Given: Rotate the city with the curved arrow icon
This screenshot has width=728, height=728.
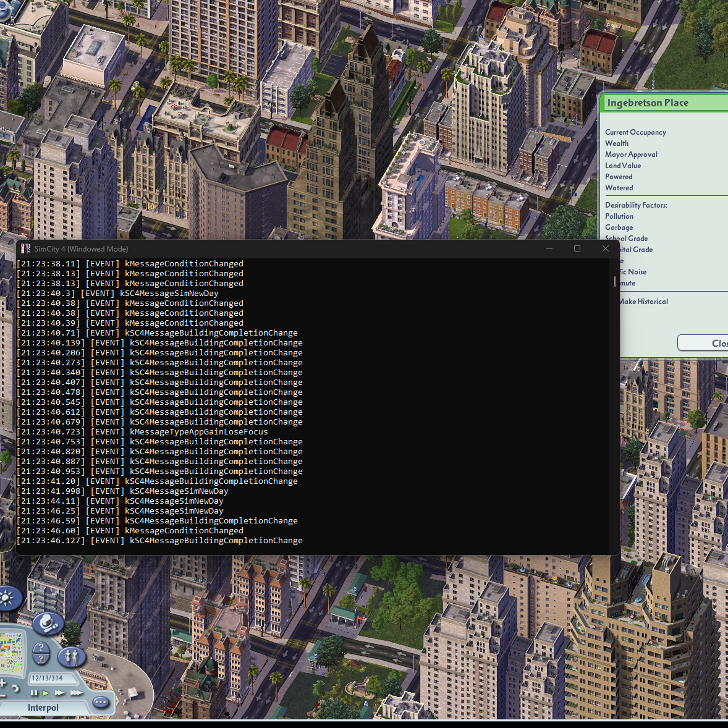Looking at the screenshot, I should pyautogui.click(x=16, y=687).
